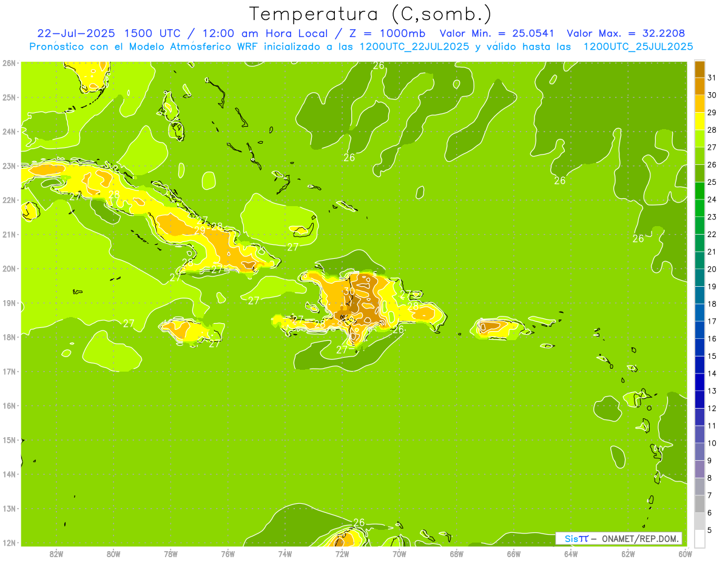
Task: Click the 66W longitude axis label
Action: (514, 554)
